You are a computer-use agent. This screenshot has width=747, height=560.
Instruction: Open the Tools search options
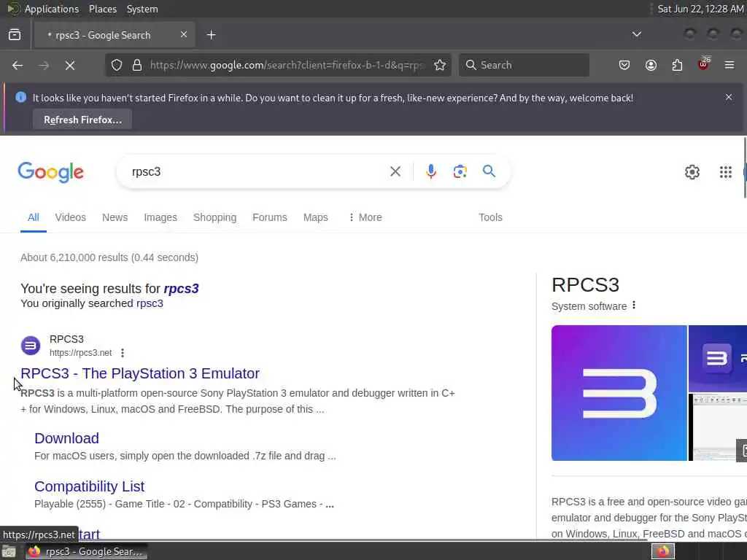point(490,217)
